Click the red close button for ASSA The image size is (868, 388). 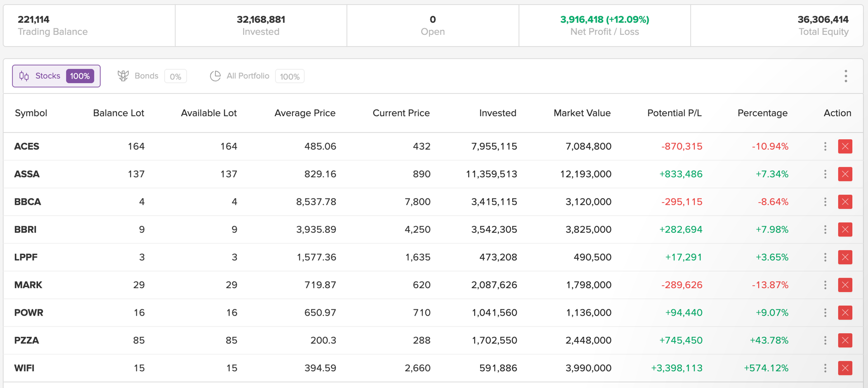tap(845, 174)
